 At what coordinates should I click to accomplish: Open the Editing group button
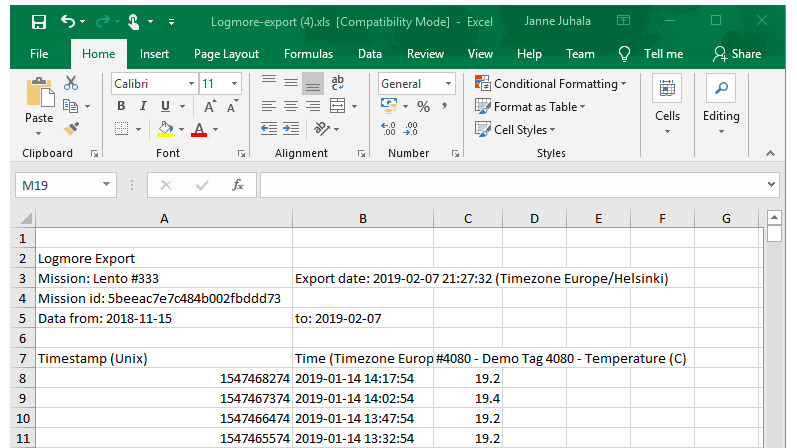[x=721, y=106]
